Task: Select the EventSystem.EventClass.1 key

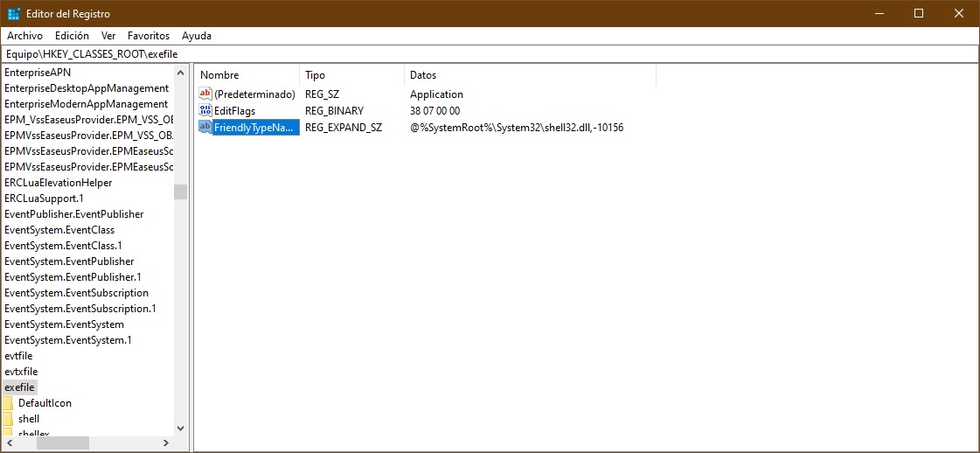Action: click(x=63, y=246)
